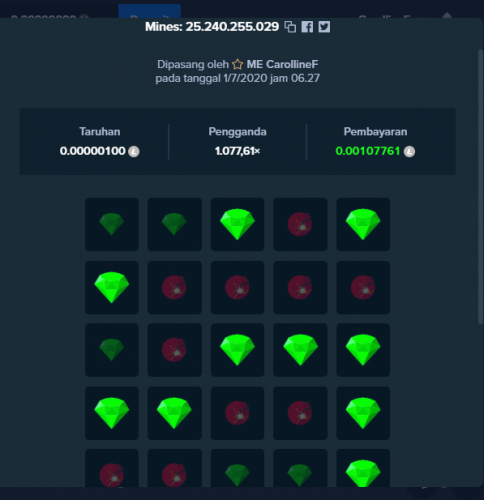Click first gem tile of second row
Viewport: 484px width, 500px height.
coord(112,287)
